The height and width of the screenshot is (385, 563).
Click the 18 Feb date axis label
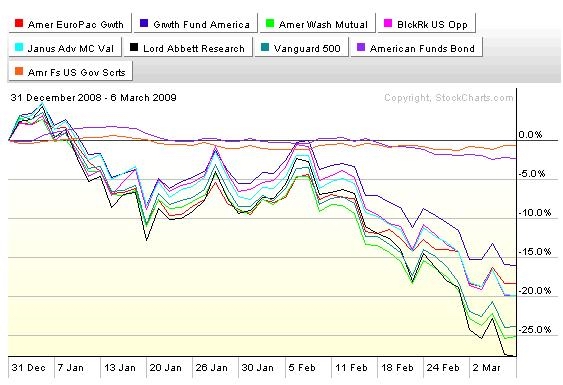point(397,368)
